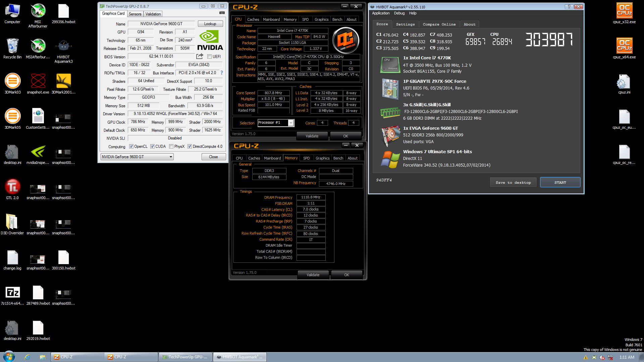The height and width of the screenshot is (362, 644).
Task: Open the Caches tab in top CPU-Z window
Action: (x=253, y=19)
